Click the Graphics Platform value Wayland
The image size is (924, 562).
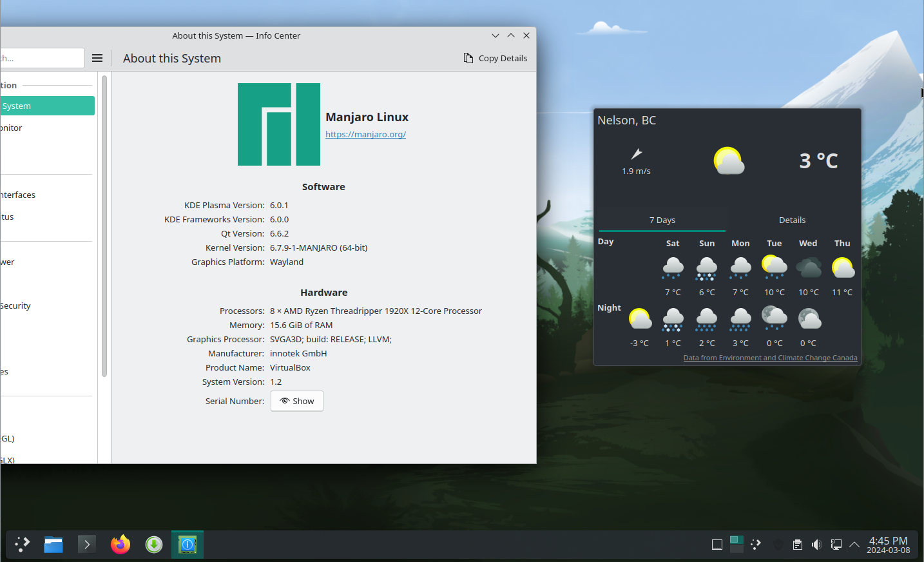(x=287, y=262)
